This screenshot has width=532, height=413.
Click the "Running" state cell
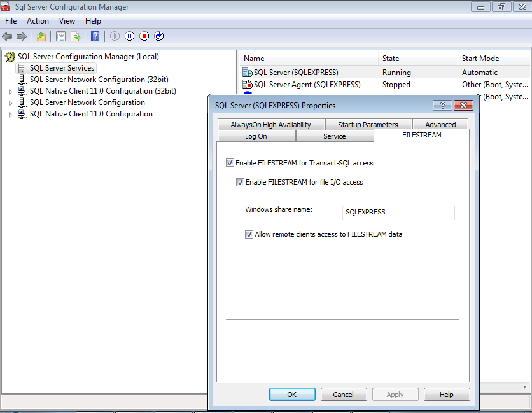396,73
